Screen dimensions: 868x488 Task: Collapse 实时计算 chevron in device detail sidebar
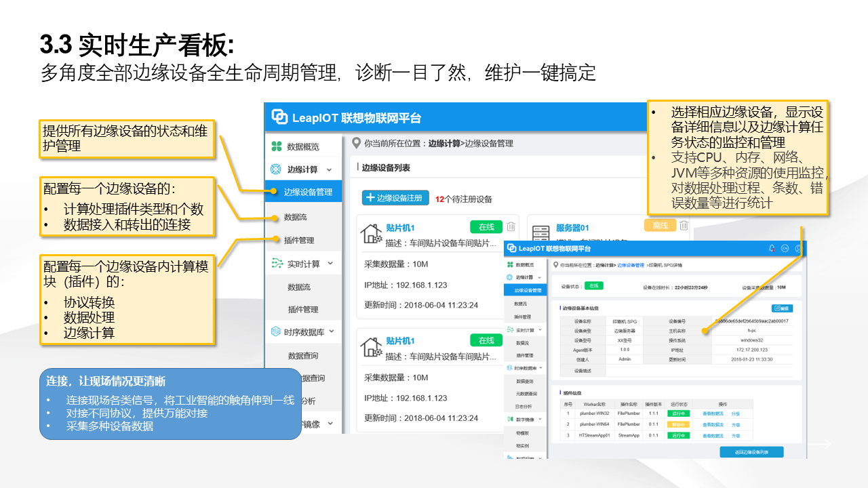[x=540, y=330]
